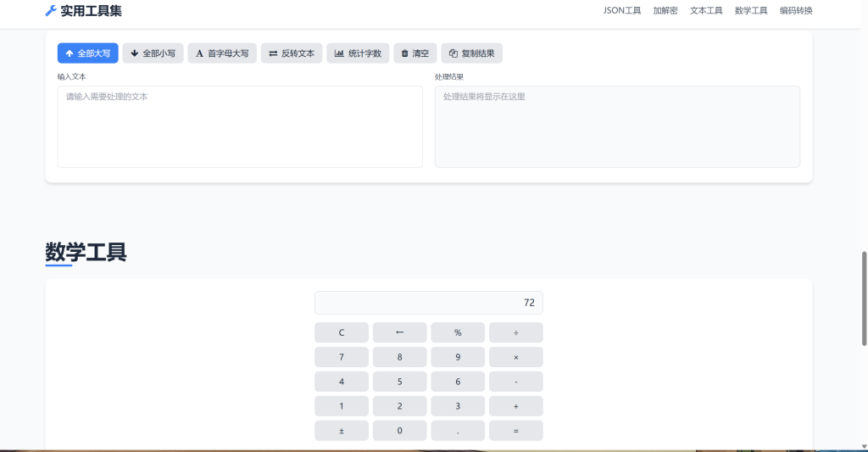Tap the calculator digit 6

click(458, 382)
